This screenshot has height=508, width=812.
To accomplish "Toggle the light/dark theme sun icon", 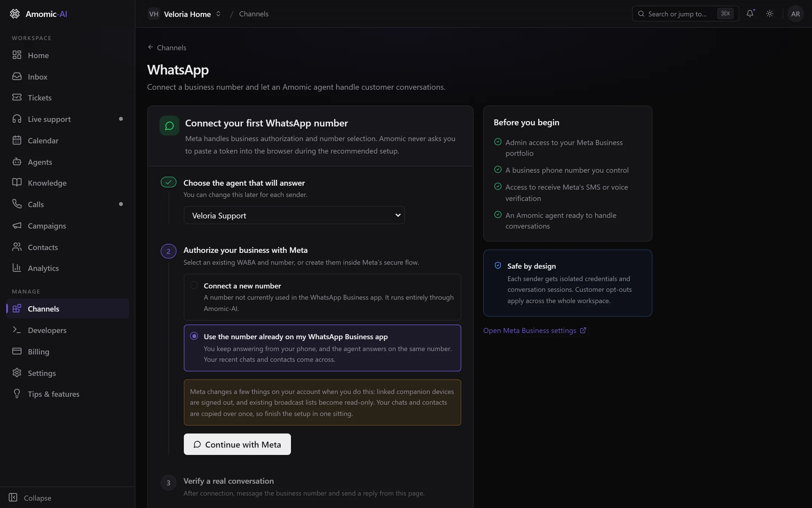I will (x=770, y=14).
